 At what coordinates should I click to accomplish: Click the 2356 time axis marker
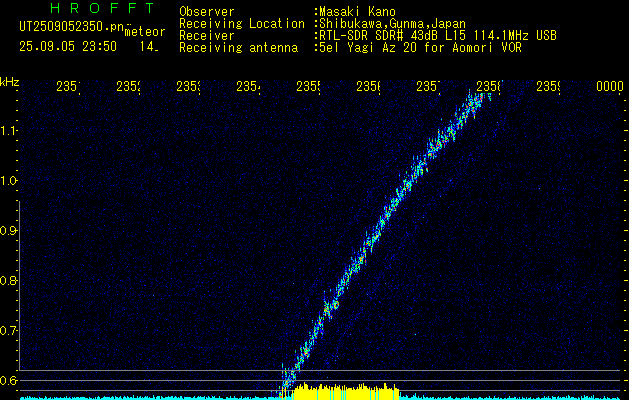coord(369,86)
